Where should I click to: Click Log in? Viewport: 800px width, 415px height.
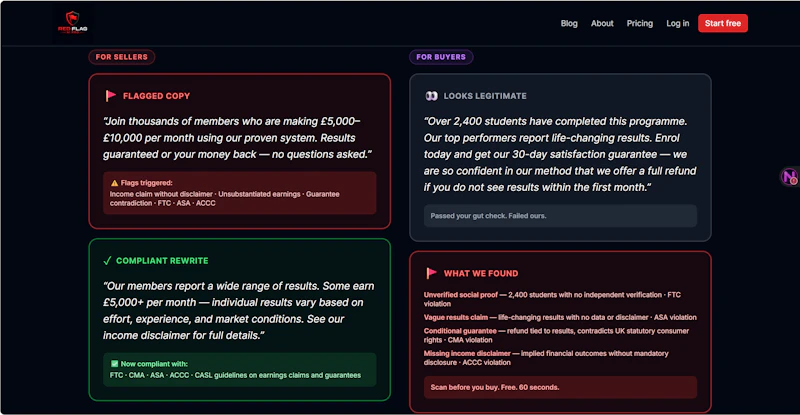pyautogui.click(x=678, y=23)
